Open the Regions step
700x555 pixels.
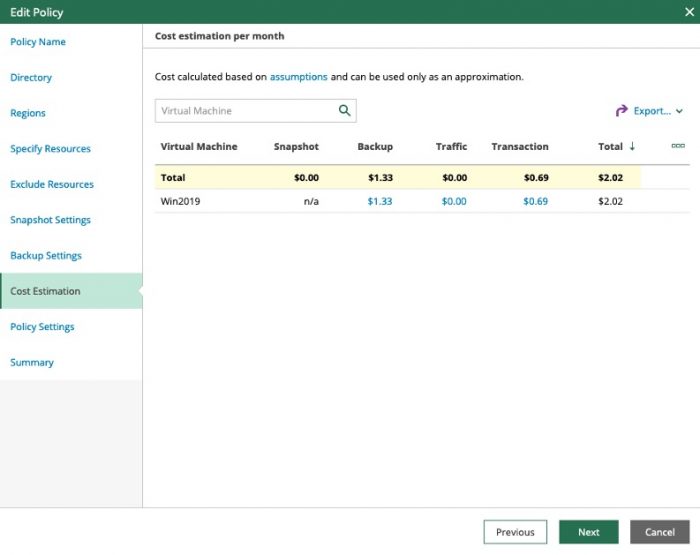28,113
